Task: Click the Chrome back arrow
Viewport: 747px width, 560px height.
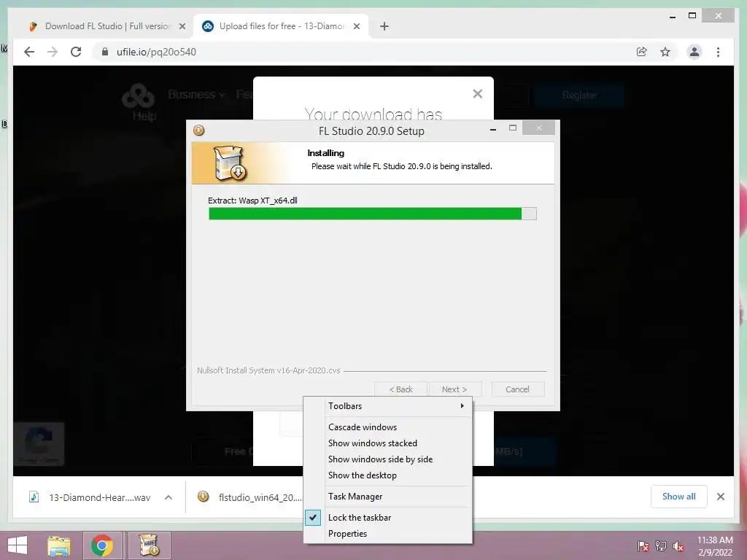Action: [29, 52]
